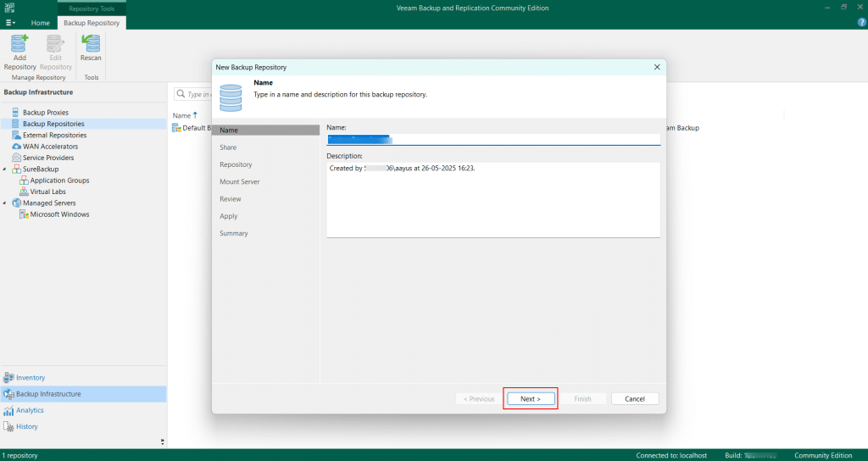The height and width of the screenshot is (461, 868).
Task: Select Application Groups item
Action: 59,181
